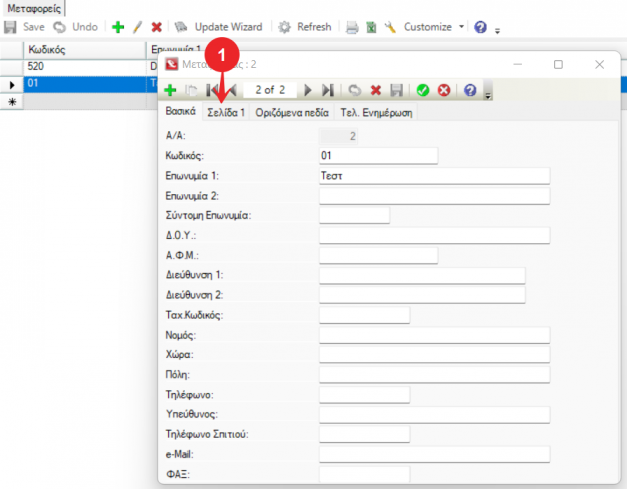Image resolution: width=627 pixels, height=489 pixels.
Task: Go to previous record
Action: pos(231,90)
